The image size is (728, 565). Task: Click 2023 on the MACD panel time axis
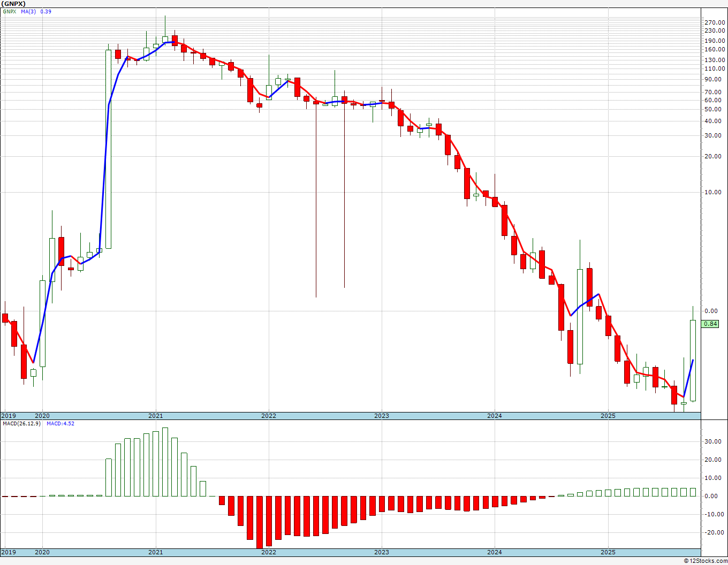[382, 552]
